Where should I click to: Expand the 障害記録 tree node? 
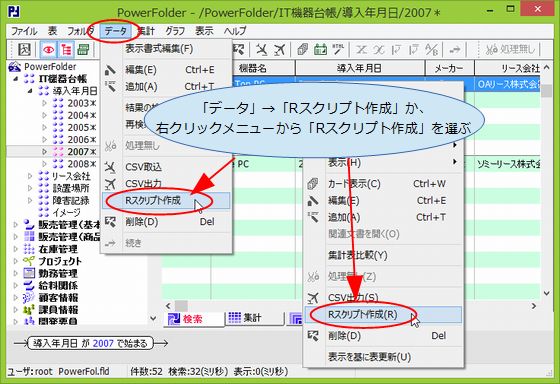[x=30, y=200]
